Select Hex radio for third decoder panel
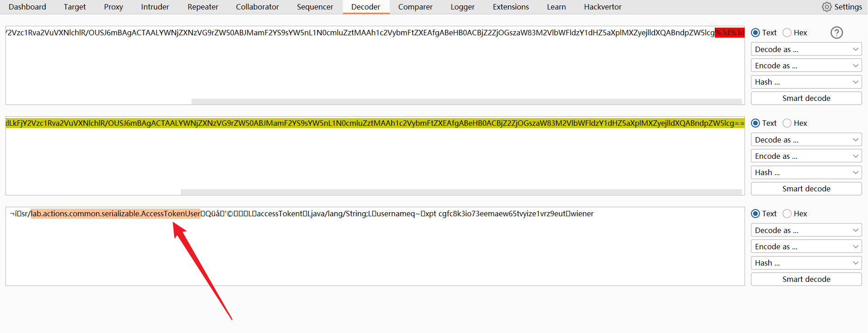868x333 pixels. [787, 214]
